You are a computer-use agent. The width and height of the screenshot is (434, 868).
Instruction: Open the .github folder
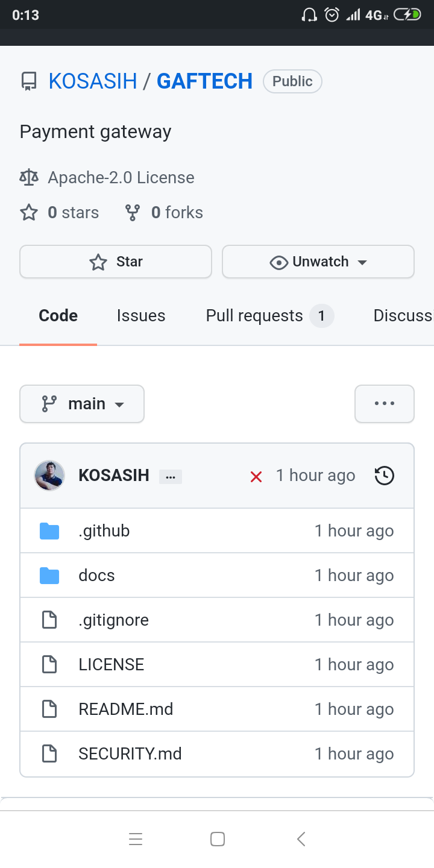coord(104,531)
